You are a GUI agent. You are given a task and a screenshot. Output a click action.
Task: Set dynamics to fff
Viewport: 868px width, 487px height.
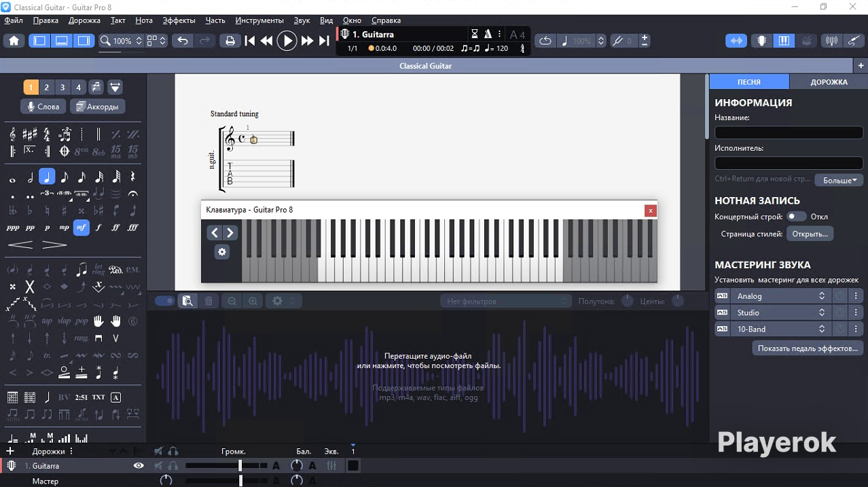click(x=132, y=228)
